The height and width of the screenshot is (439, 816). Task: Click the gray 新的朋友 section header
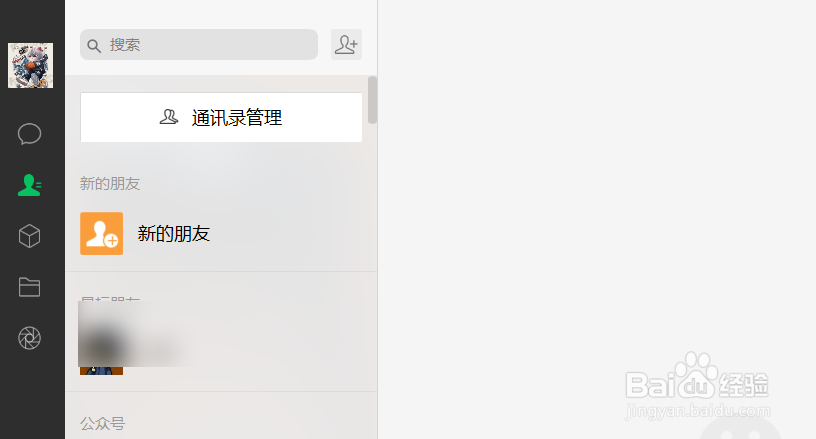[110, 184]
